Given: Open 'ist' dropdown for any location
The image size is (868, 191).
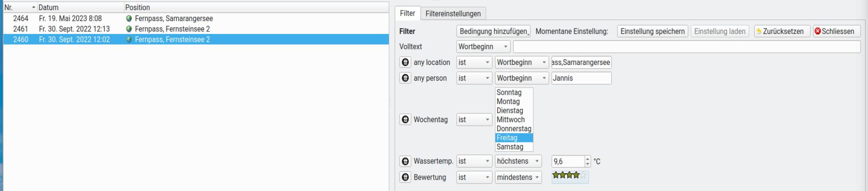Looking at the screenshot, I should tap(474, 62).
